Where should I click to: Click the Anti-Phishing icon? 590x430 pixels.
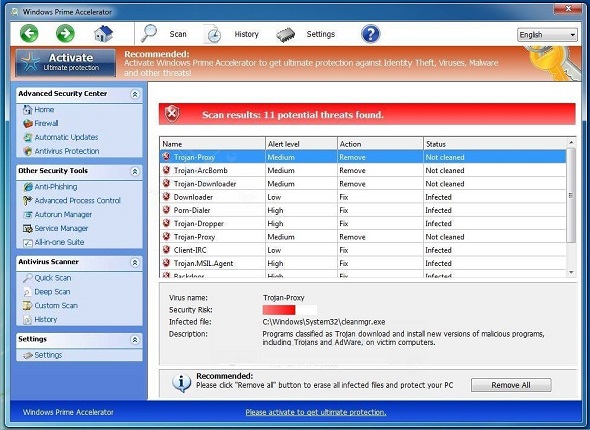click(x=28, y=187)
